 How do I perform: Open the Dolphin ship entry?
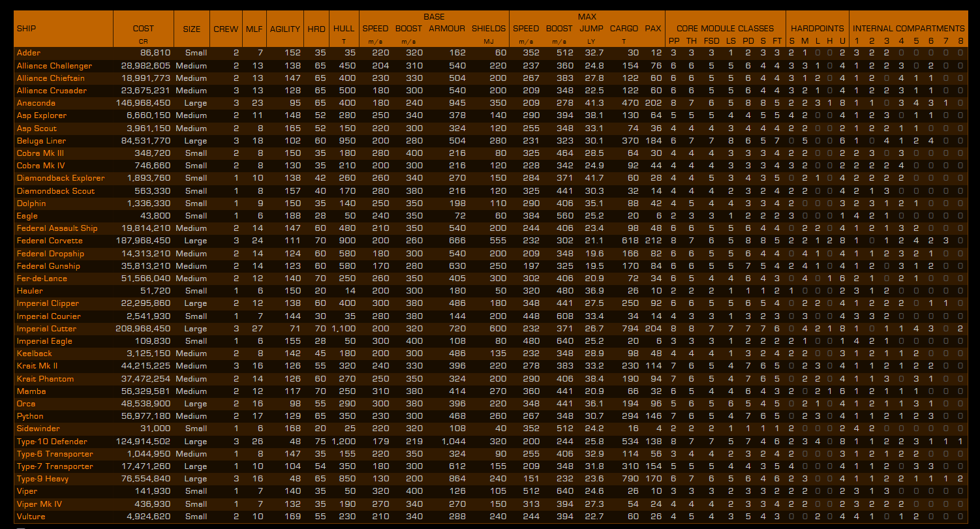tap(31, 204)
